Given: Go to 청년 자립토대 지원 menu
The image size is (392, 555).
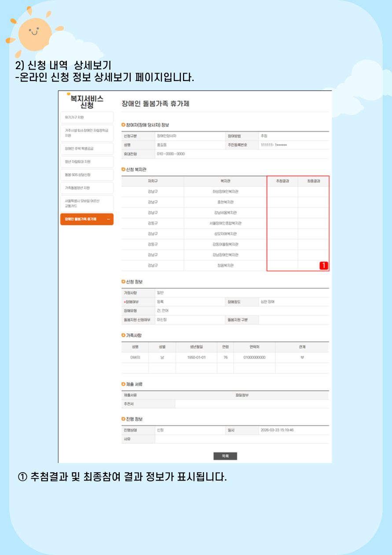Looking at the screenshot, I should click(86, 162).
